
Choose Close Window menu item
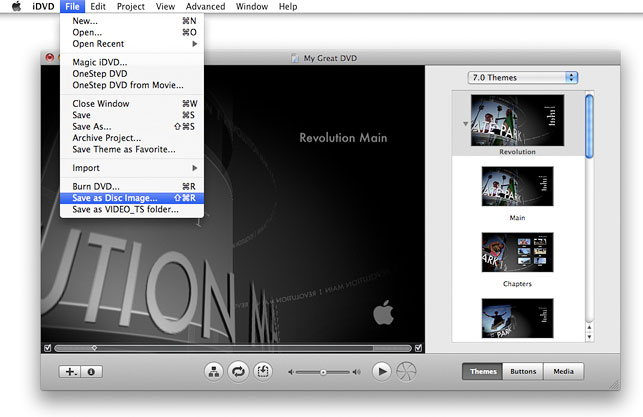click(132, 104)
